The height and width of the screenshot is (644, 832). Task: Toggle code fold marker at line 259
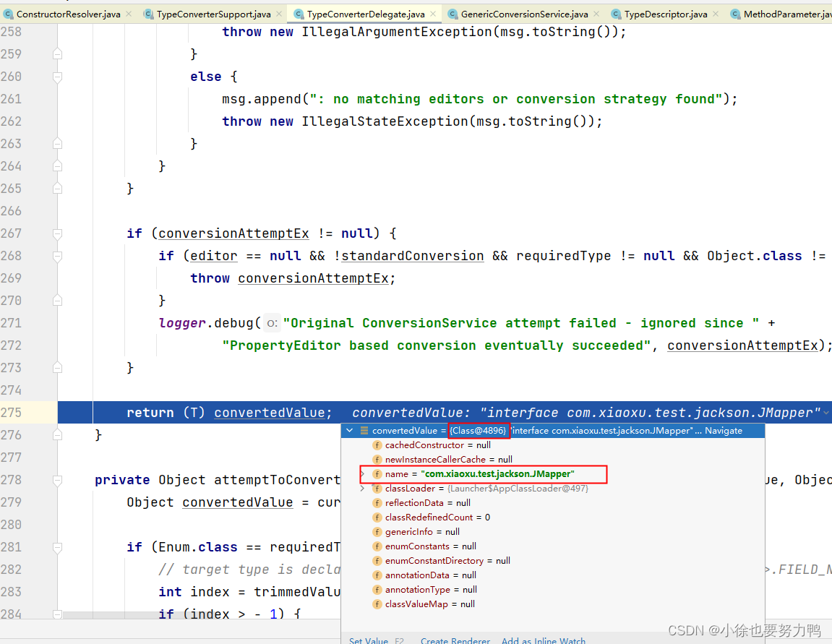coord(57,54)
